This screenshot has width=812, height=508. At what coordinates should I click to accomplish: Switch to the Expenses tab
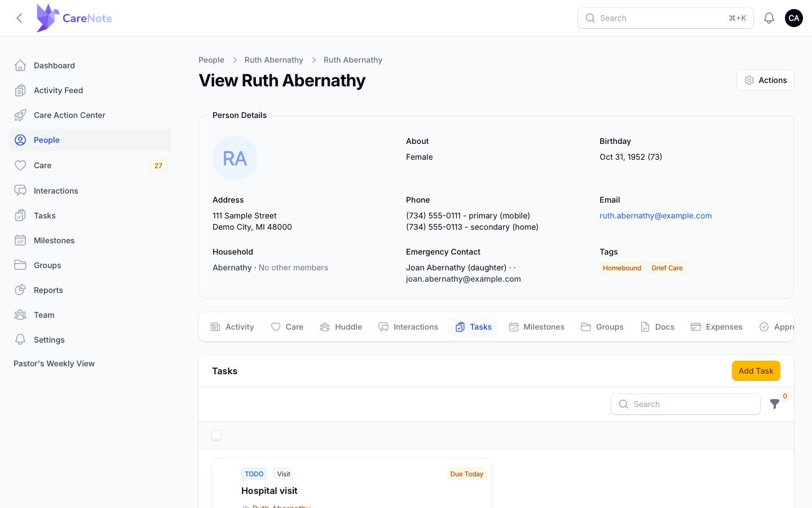tap(717, 327)
